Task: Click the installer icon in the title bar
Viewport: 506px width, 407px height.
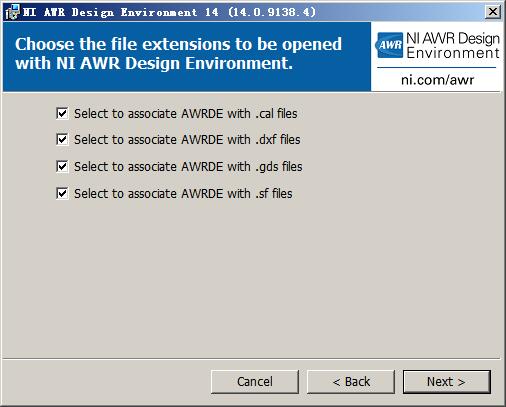Action: (x=12, y=12)
